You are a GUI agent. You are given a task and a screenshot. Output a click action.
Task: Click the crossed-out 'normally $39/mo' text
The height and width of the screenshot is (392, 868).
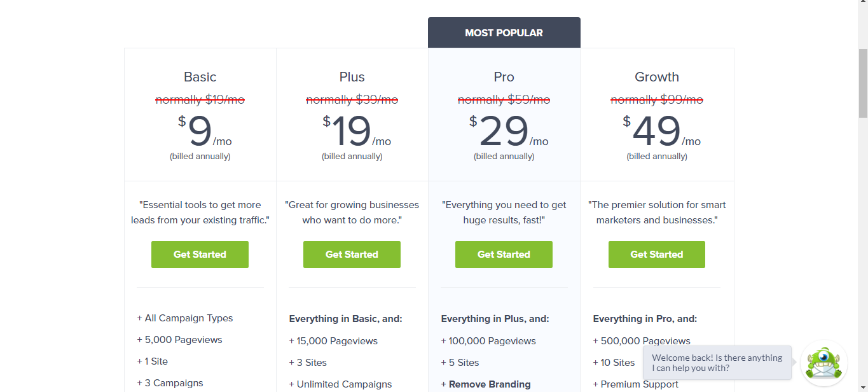coord(352,100)
